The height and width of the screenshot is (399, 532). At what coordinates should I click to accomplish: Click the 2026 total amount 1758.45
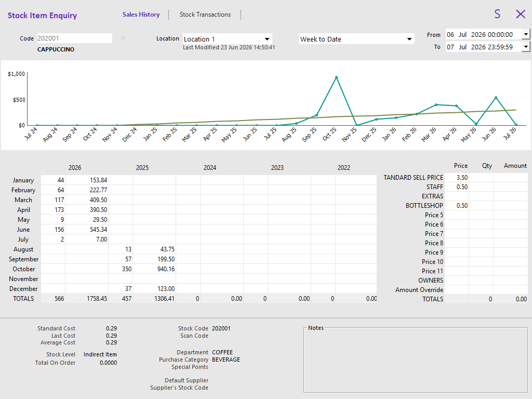point(87,299)
